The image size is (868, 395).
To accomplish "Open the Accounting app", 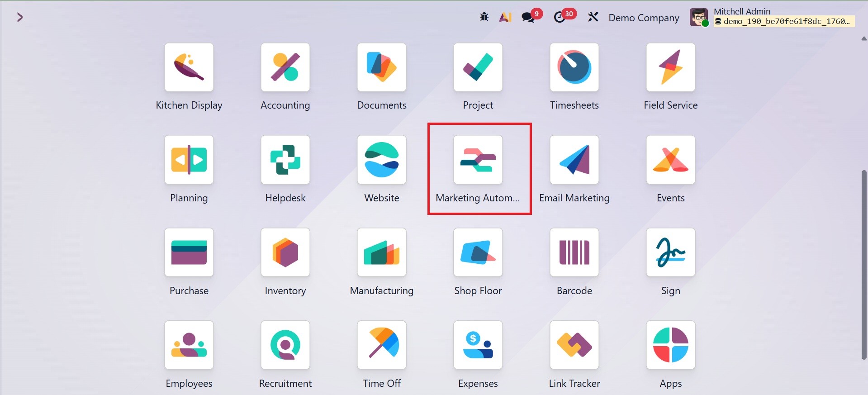I will point(285,67).
